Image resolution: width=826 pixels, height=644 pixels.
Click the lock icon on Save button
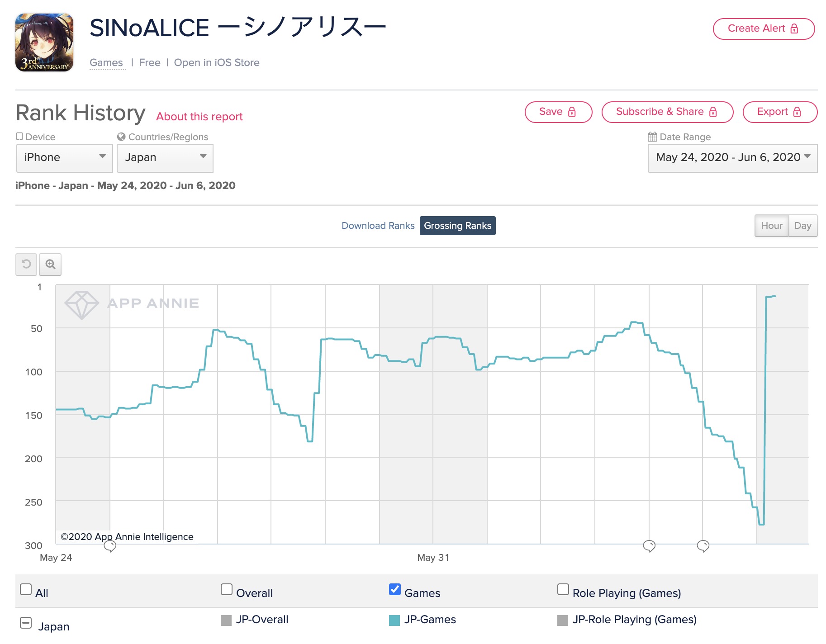tap(572, 112)
